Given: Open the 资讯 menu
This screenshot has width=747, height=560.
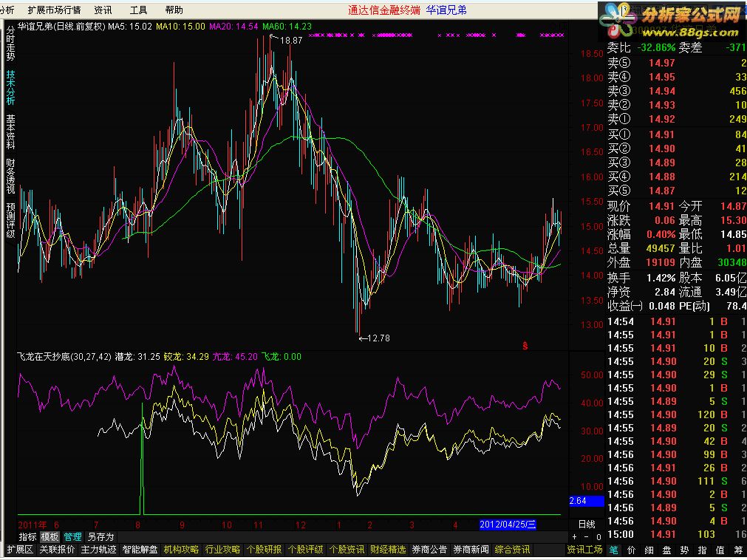Looking at the screenshot, I should pyautogui.click(x=103, y=10).
